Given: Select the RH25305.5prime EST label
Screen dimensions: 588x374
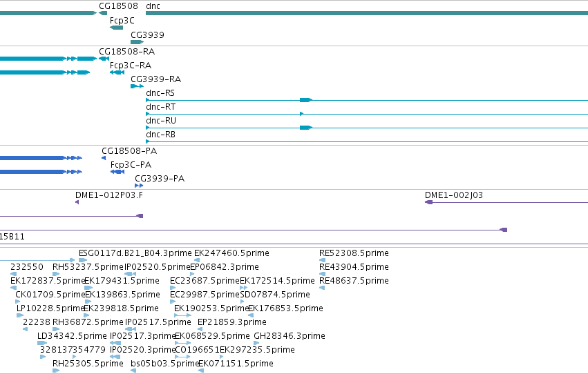Looking at the screenshot, I should point(88,364).
